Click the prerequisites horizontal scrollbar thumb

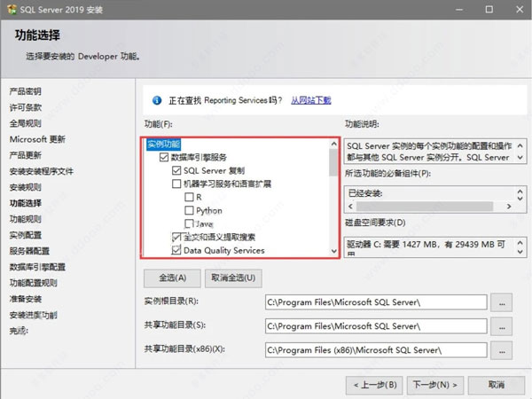click(425, 207)
